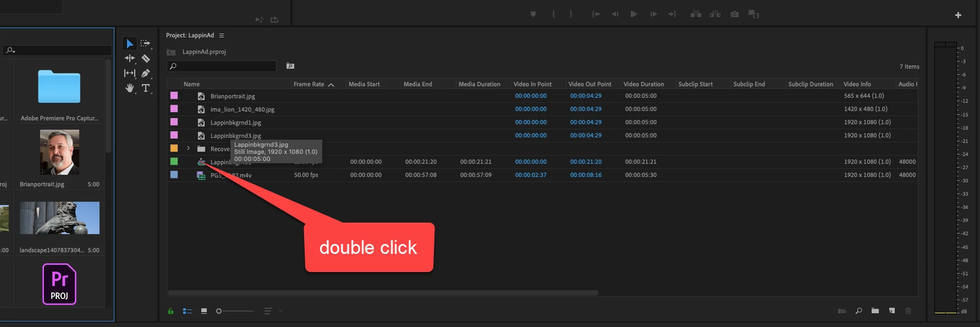The image size is (980, 327).
Task: Go to Out point
Action: click(672, 14)
